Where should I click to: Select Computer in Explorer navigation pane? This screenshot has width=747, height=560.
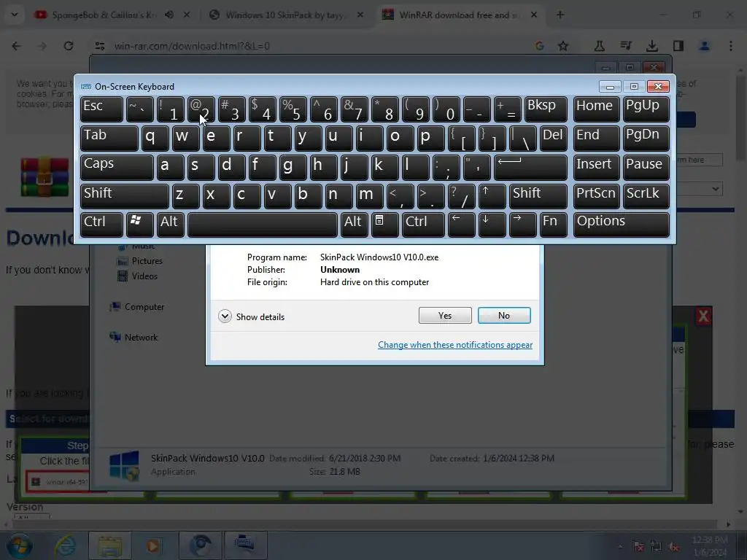(x=137, y=307)
